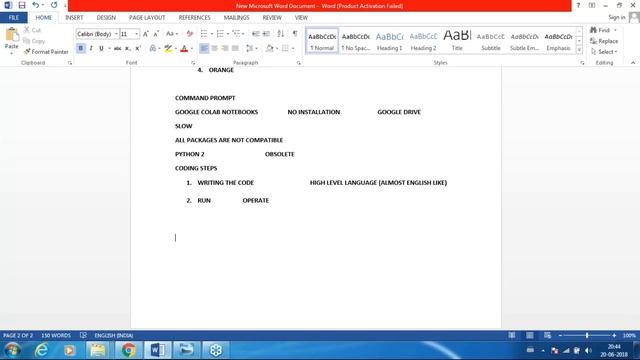Apply strikethrough formatting
The width and height of the screenshot is (640, 360).
click(x=117, y=49)
